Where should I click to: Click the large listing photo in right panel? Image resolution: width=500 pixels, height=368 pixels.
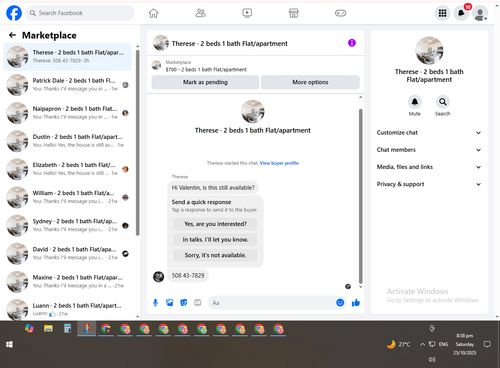point(429,50)
